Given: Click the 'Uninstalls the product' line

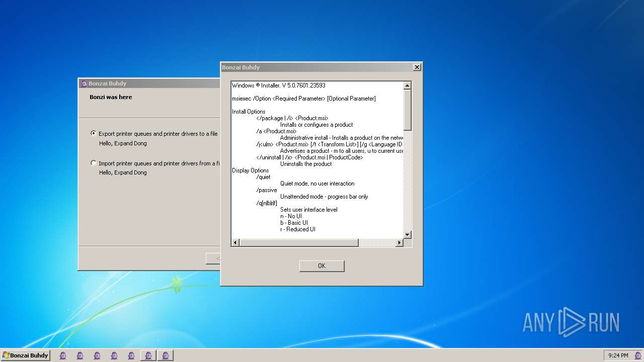Looking at the screenshot, I should (306, 164).
